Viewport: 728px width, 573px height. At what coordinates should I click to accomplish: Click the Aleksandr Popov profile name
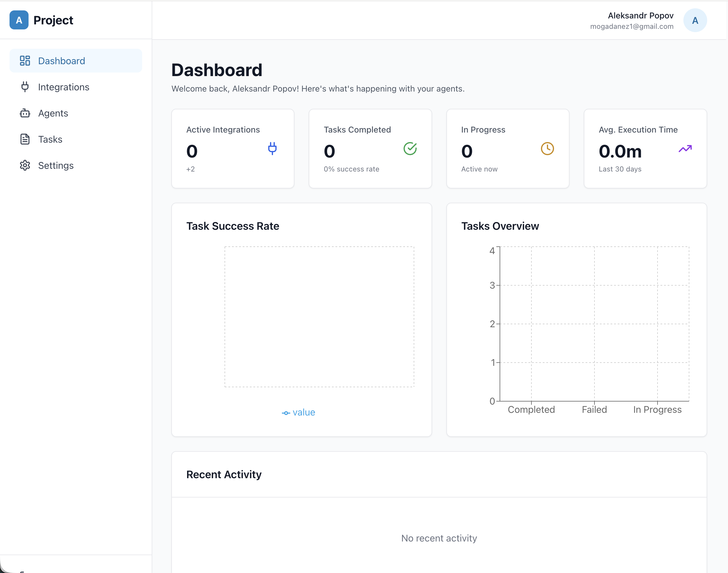640,16
